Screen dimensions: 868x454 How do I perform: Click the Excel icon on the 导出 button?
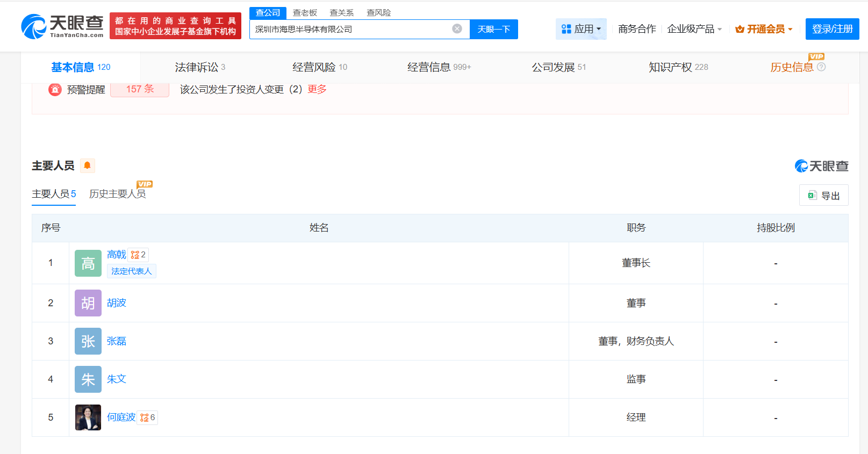coord(812,196)
